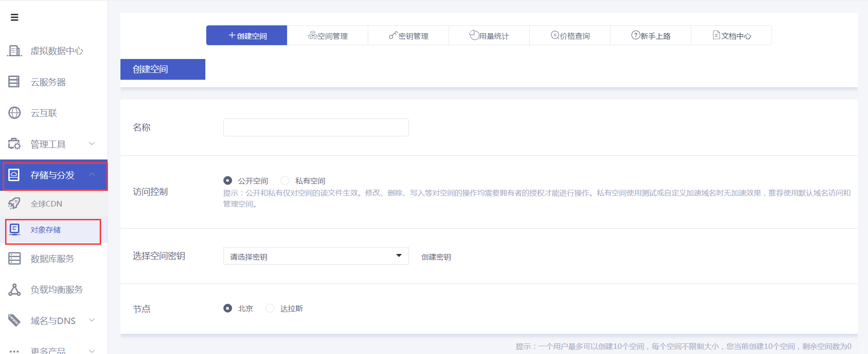Click the 创建密钥 link
Image resolution: width=868 pixels, height=354 pixels.
(x=436, y=257)
